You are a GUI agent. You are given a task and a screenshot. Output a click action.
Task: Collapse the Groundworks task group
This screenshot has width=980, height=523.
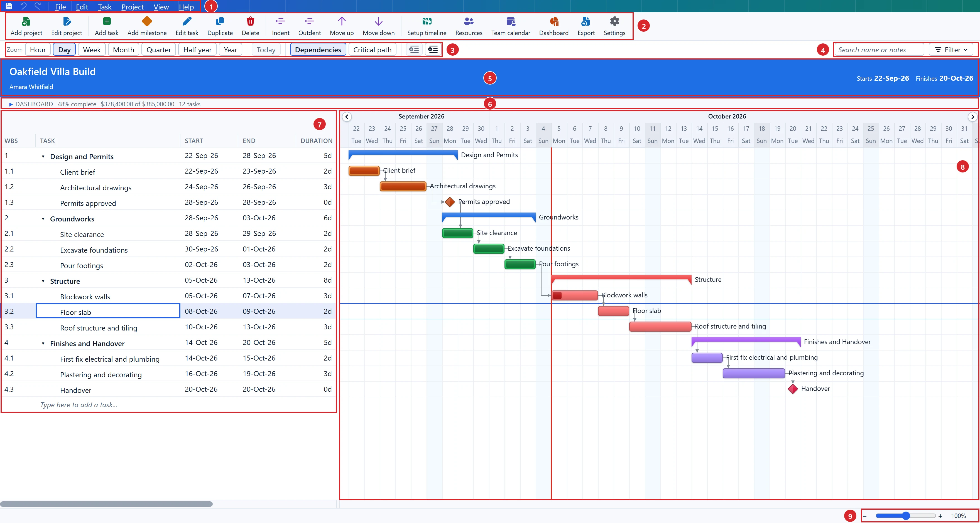(43, 219)
